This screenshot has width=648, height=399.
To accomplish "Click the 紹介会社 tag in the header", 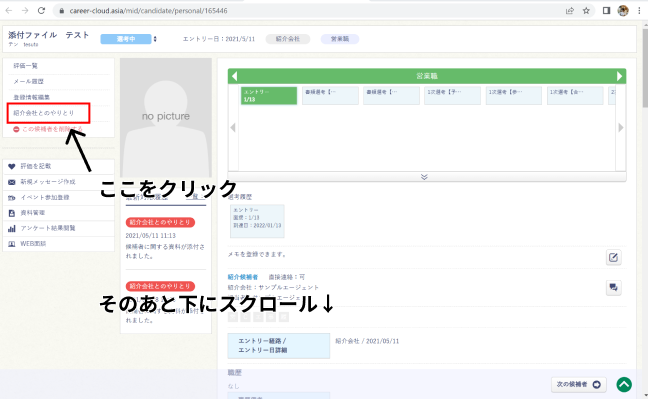I will click(288, 39).
